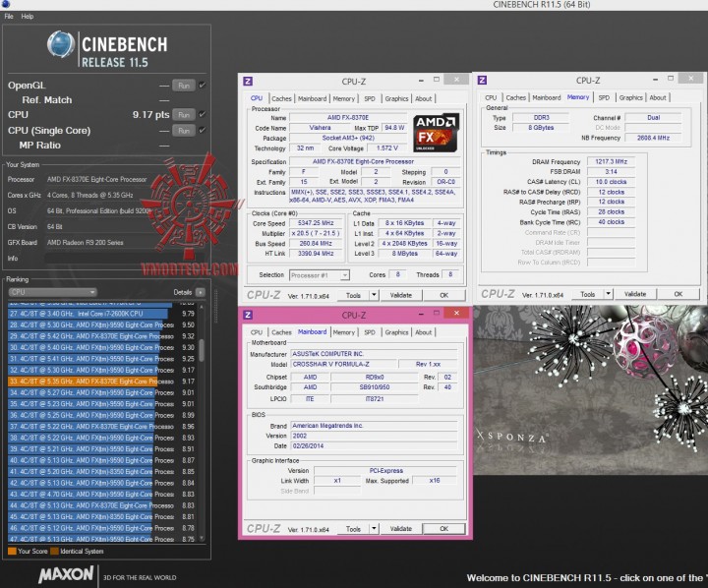
Task: Click the BIOS date 02/26/2014 field
Action: point(374,445)
